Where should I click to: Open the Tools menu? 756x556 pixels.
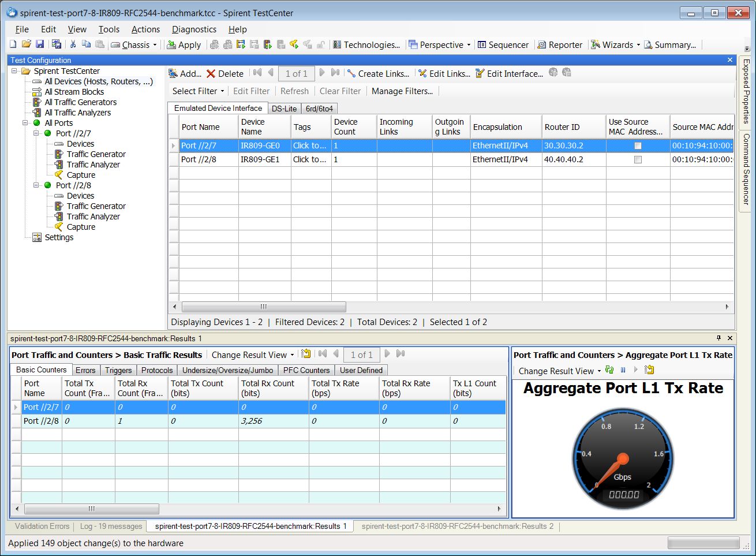click(x=108, y=29)
